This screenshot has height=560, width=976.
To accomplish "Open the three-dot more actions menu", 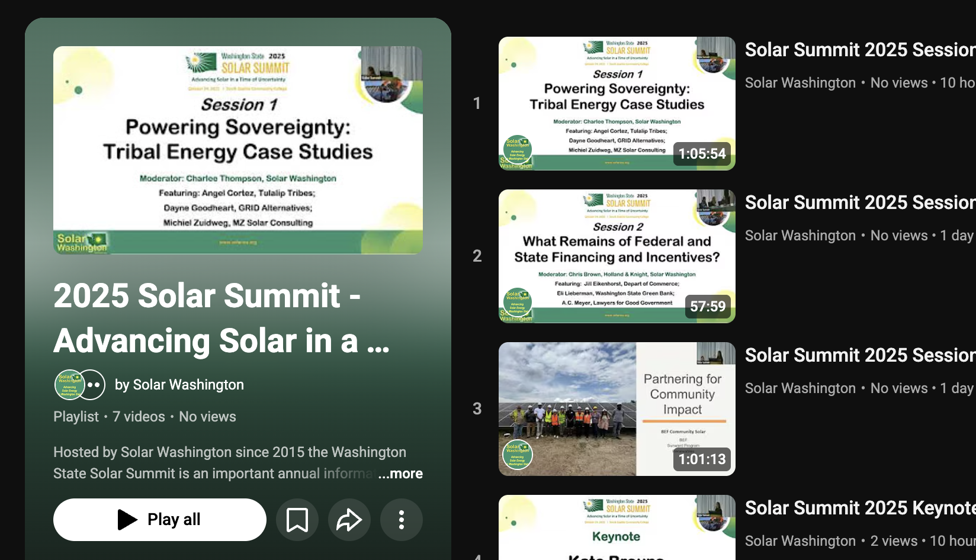I will pos(402,520).
